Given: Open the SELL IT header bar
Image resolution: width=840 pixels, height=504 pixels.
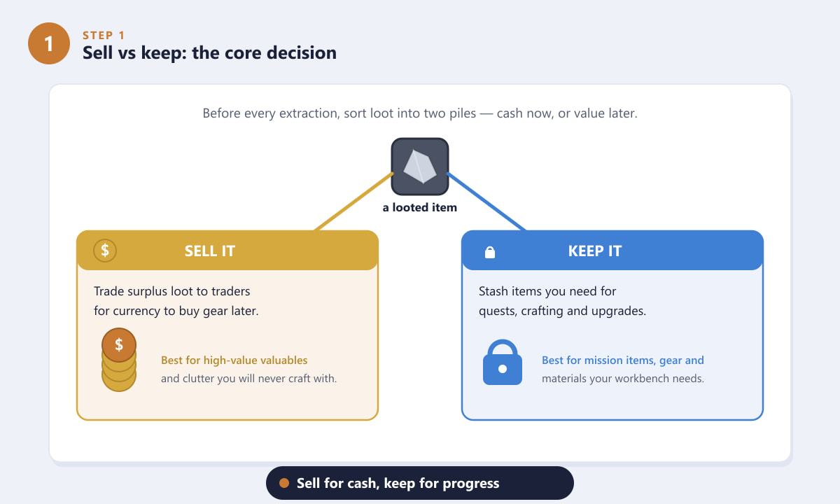Looking at the screenshot, I should click(227, 250).
